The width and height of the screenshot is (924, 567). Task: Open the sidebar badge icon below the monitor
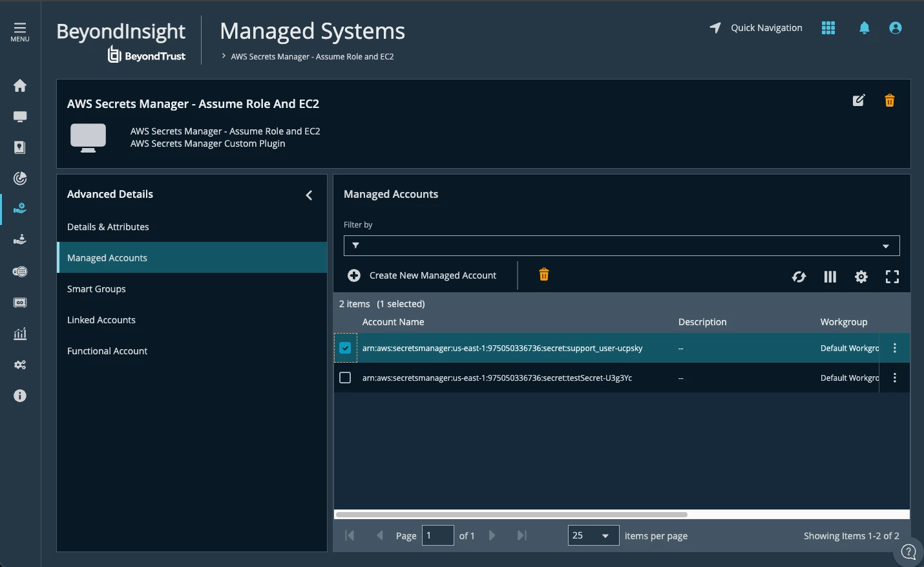[20, 147]
